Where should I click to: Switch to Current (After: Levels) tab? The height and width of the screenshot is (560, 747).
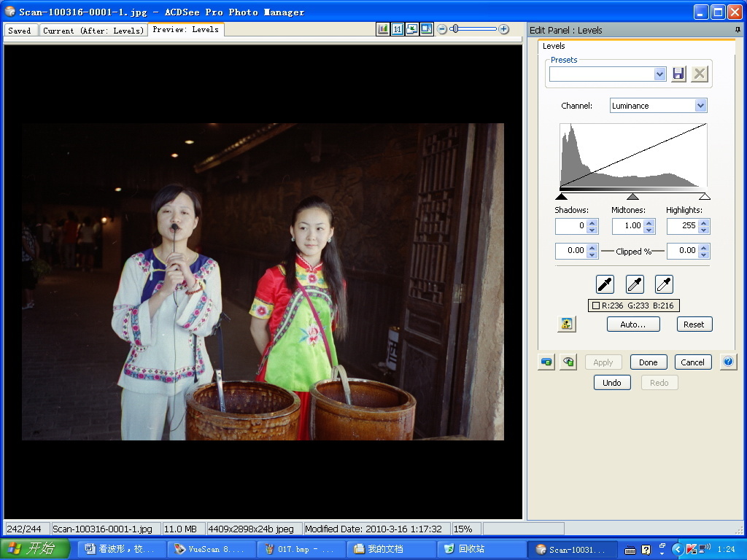[x=93, y=31]
